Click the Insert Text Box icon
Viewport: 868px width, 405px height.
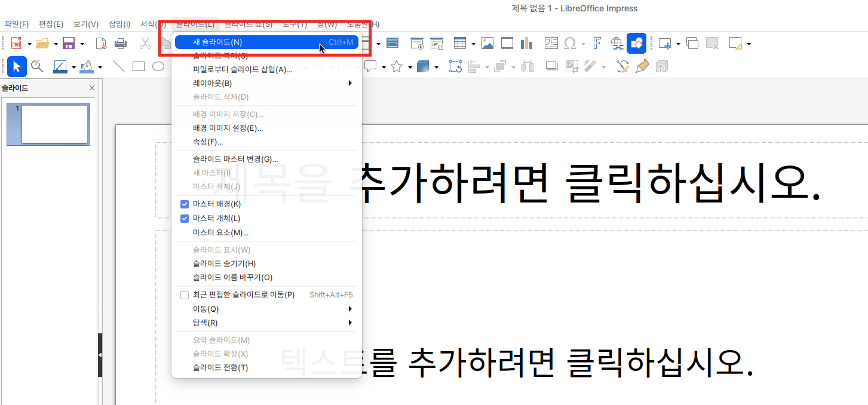[551, 43]
